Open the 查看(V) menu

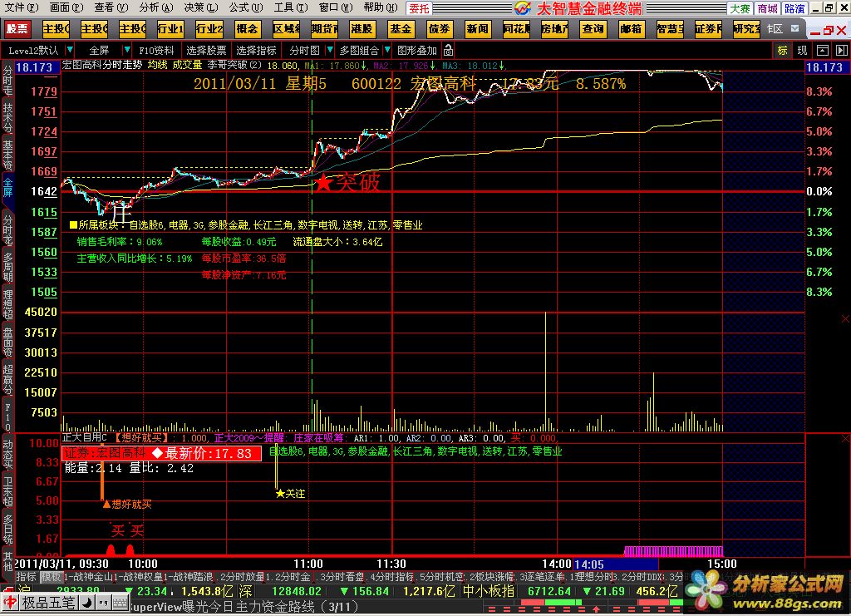(x=111, y=7)
